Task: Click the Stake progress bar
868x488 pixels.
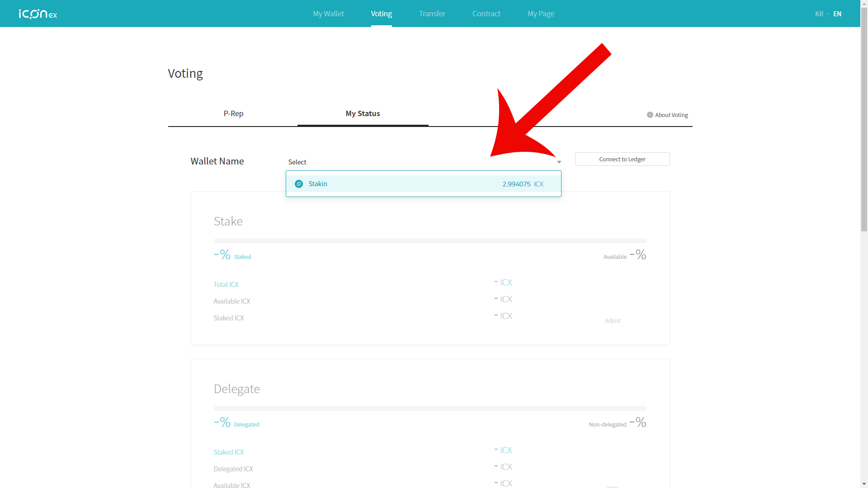Action: (429, 241)
